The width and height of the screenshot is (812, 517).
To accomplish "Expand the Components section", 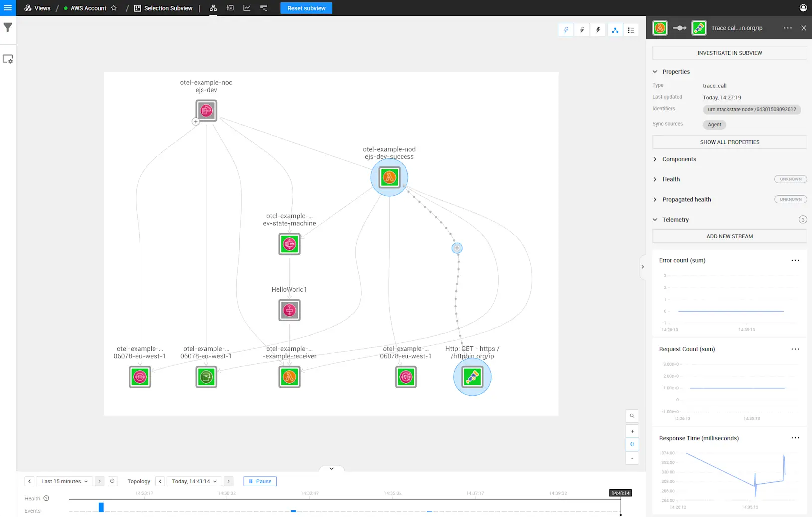I will pos(655,159).
